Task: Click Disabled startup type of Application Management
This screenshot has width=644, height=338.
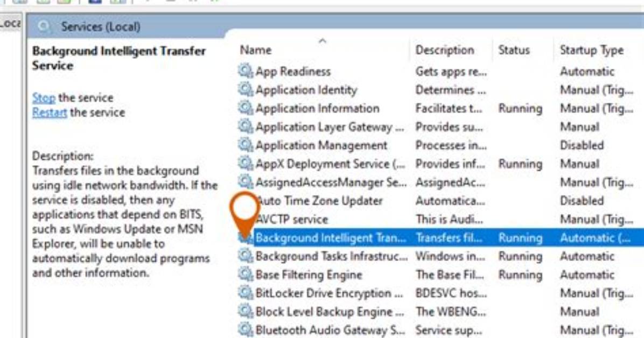Action: pyautogui.click(x=582, y=145)
